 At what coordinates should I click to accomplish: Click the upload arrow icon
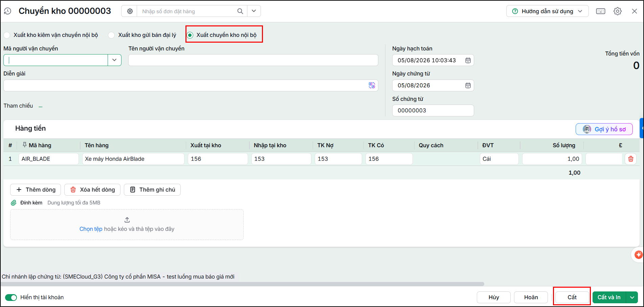point(127,220)
